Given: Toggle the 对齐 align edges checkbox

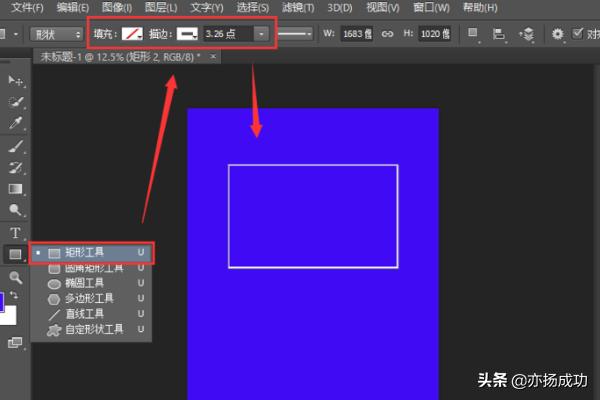Looking at the screenshot, I should 578,33.
